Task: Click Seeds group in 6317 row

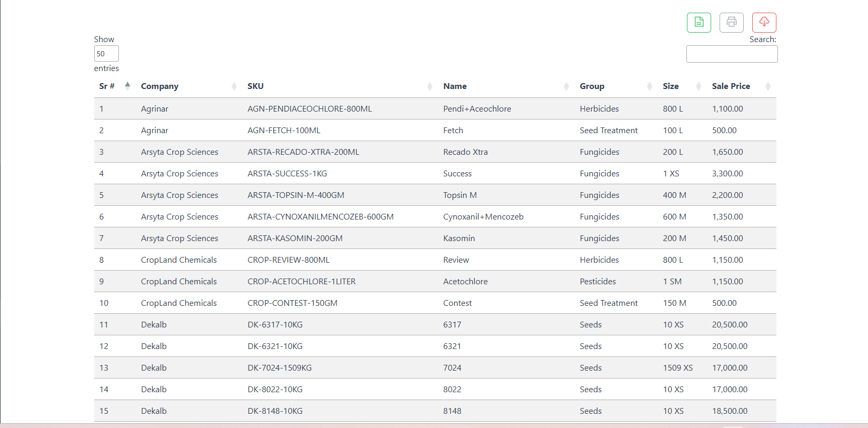Action: (x=591, y=325)
